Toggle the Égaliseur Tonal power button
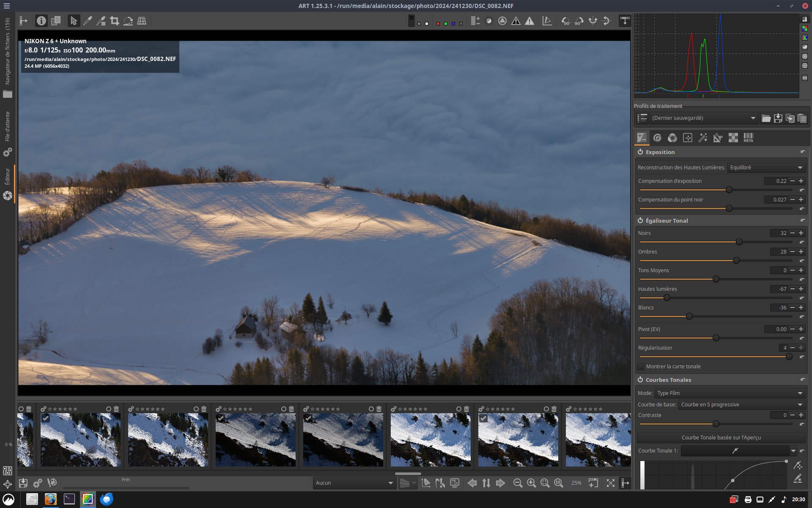The height and width of the screenshot is (508, 812). click(640, 221)
